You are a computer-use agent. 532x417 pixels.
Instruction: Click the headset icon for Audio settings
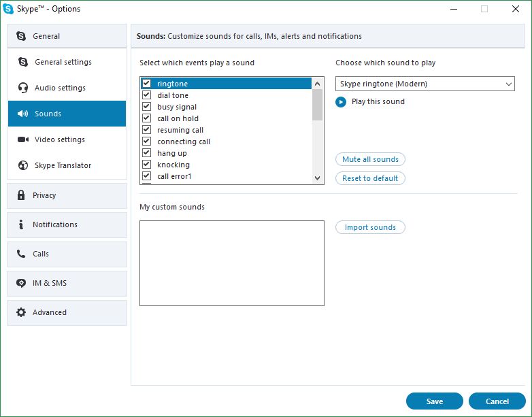[x=23, y=88]
